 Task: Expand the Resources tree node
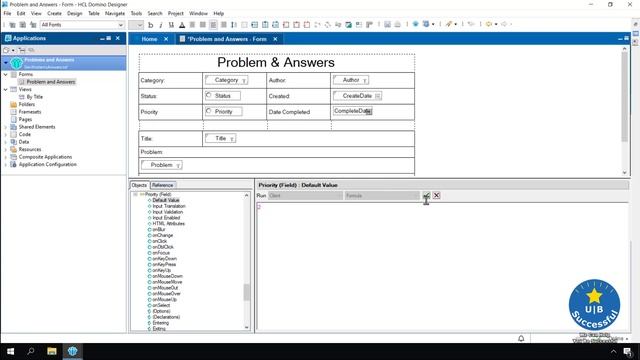tap(6, 149)
